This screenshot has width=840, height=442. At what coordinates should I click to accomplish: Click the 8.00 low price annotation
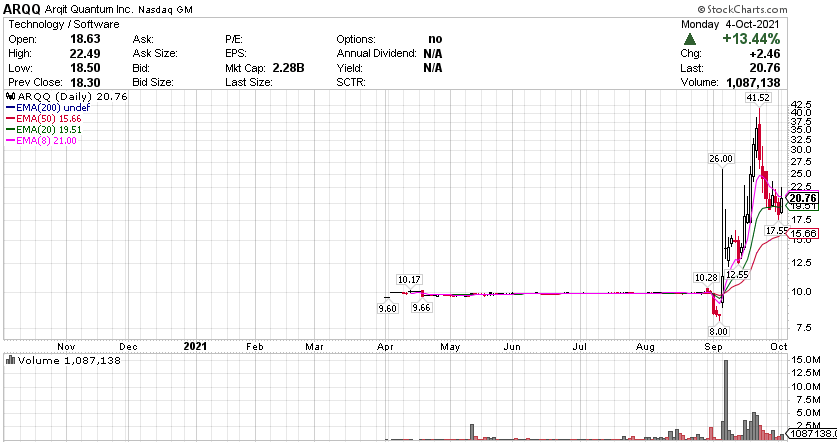[x=718, y=331]
